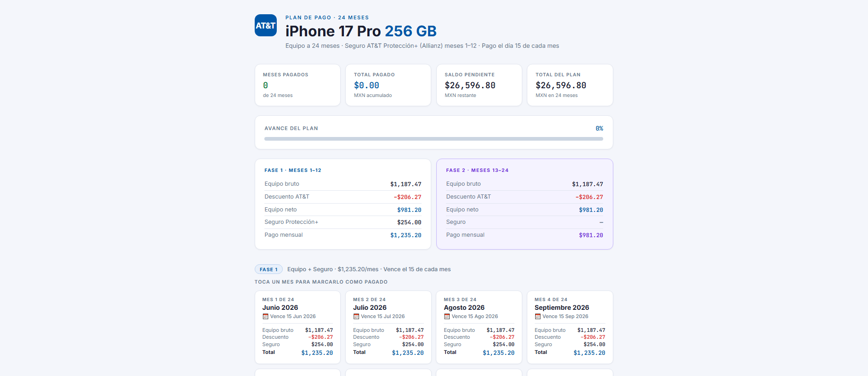The height and width of the screenshot is (376, 868).
Task: Click the MES 1 DE 24 label
Action: point(278,299)
